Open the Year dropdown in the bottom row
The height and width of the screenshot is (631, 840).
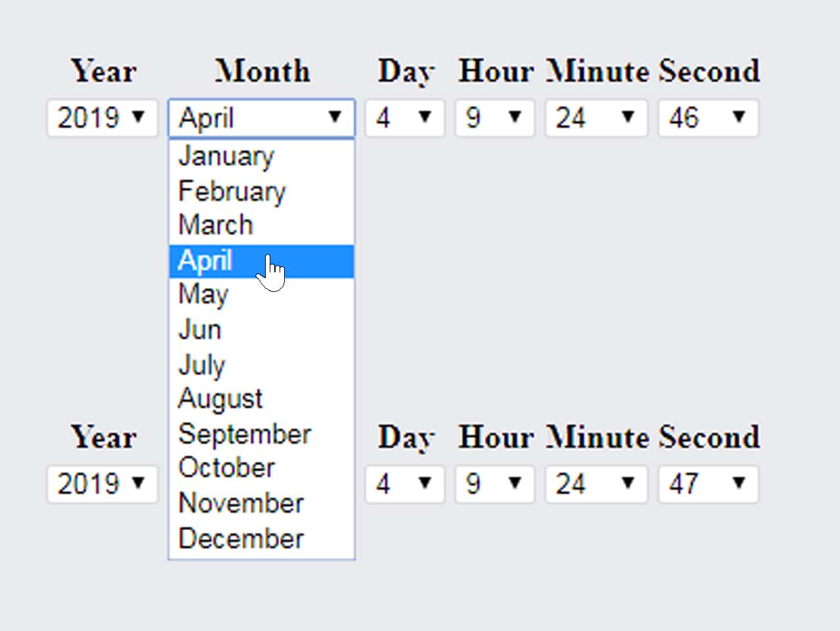point(102,484)
